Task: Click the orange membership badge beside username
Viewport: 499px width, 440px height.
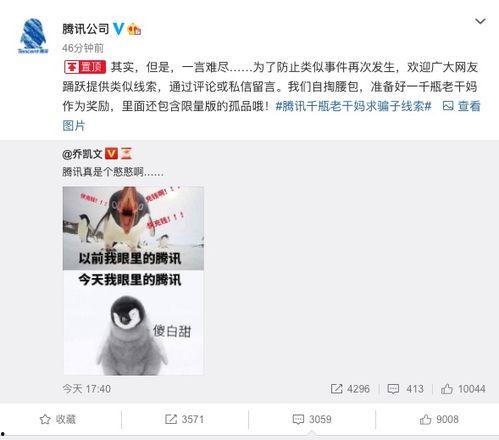Action: click(134, 29)
